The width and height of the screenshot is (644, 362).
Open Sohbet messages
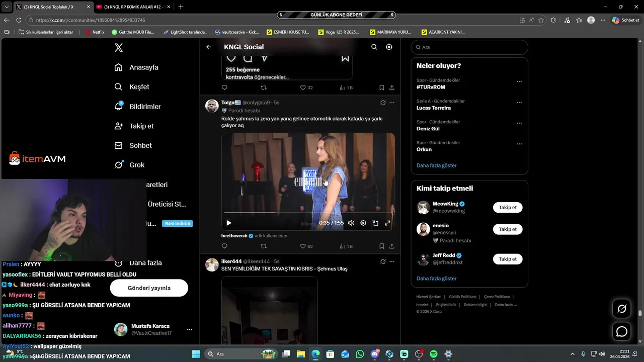click(x=133, y=145)
